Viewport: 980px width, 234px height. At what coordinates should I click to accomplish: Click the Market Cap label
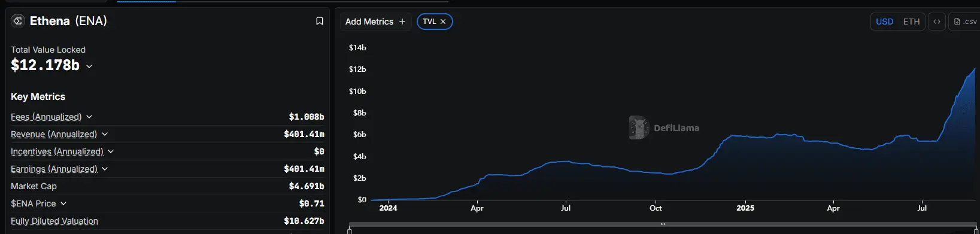point(34,186)
